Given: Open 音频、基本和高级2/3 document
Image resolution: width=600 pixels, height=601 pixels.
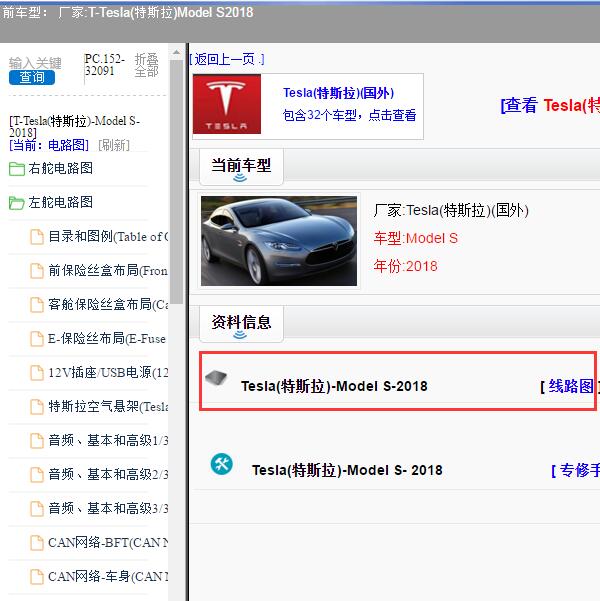Looking at the screenshot, I should pos(108,475).
